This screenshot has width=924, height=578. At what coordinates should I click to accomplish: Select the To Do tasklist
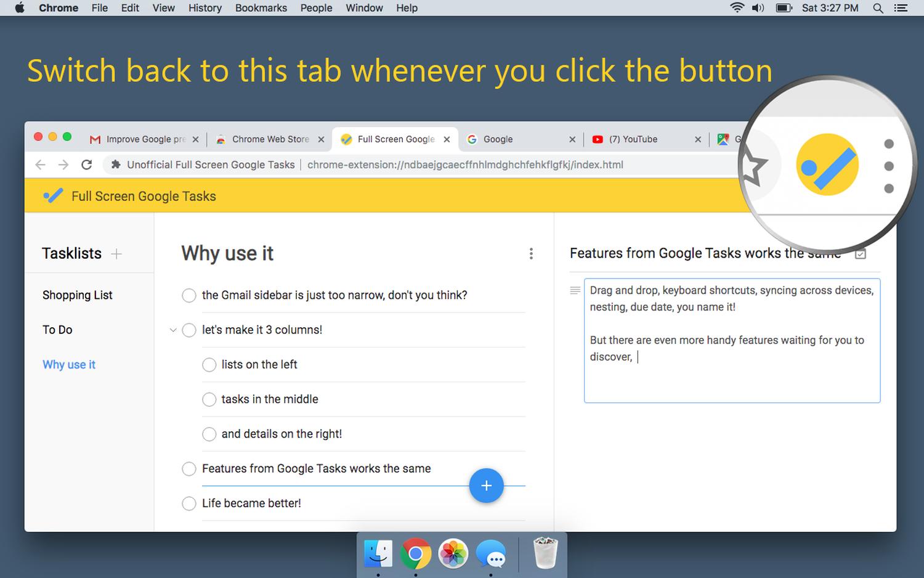[57, 330]
